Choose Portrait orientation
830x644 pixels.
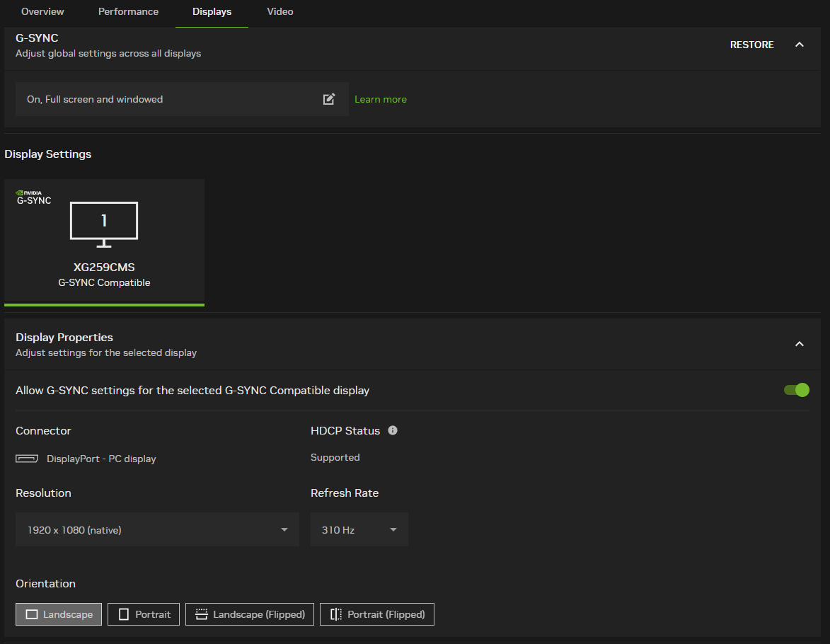click(144, 614)
